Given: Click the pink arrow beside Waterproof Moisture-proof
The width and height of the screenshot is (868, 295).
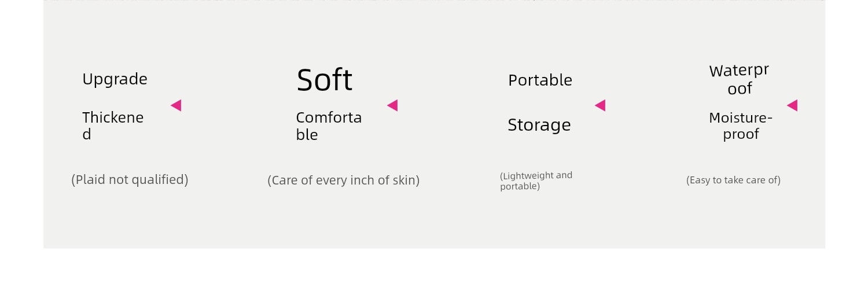Looking at the screenshot, I should 792,105.
